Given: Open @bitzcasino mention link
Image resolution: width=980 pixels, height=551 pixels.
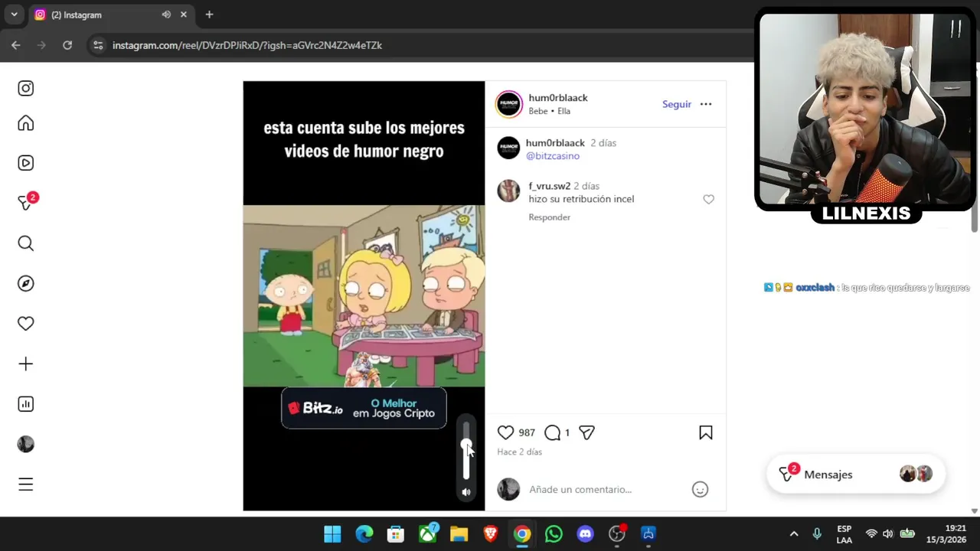Looking at the screenshot, I should click(x=553, y=156).
